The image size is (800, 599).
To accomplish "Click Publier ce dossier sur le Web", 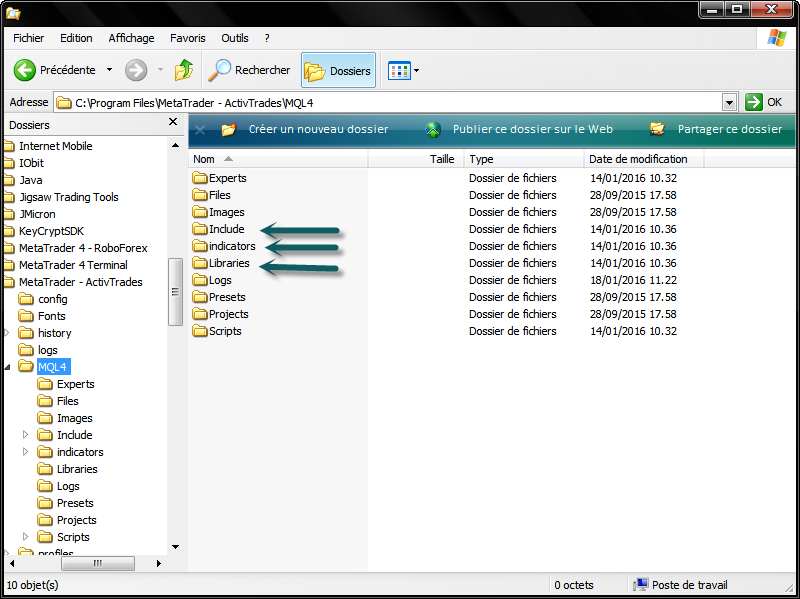I will (533, 129).
